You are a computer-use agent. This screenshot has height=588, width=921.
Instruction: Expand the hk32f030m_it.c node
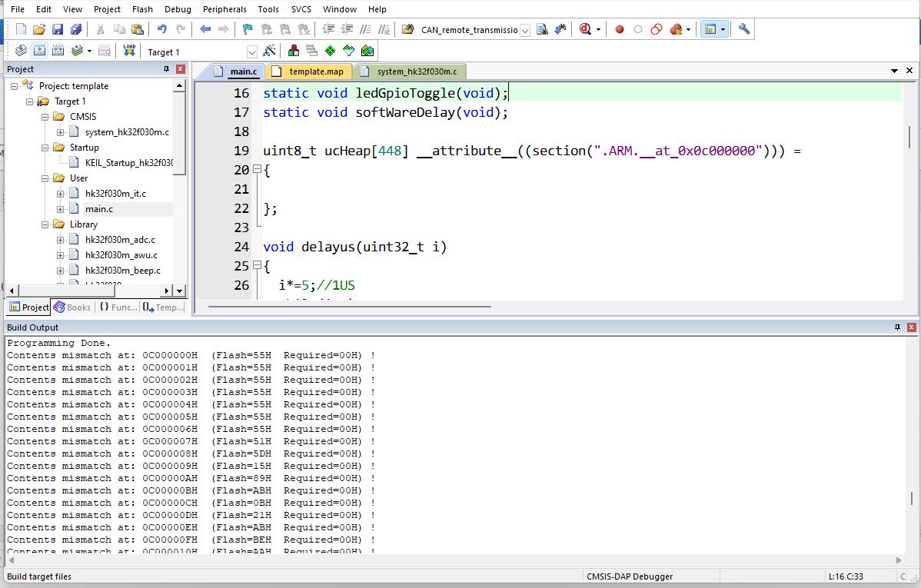coord(60,194)
